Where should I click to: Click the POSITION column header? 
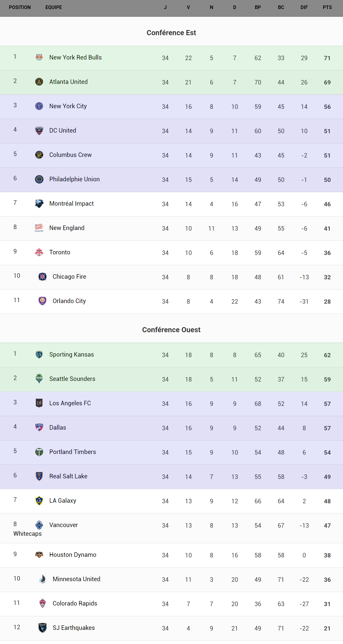click(x=20, y=7)
